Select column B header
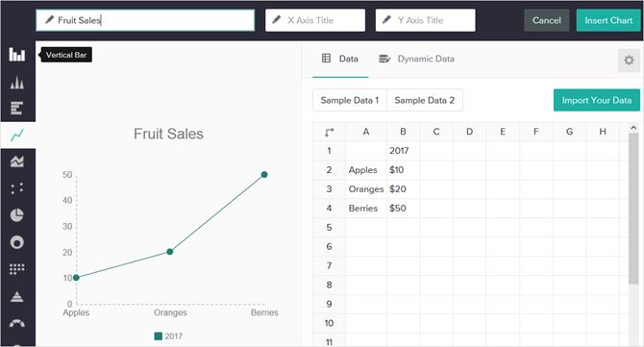Viewport: 644px width, 347px height. point(403,132)
